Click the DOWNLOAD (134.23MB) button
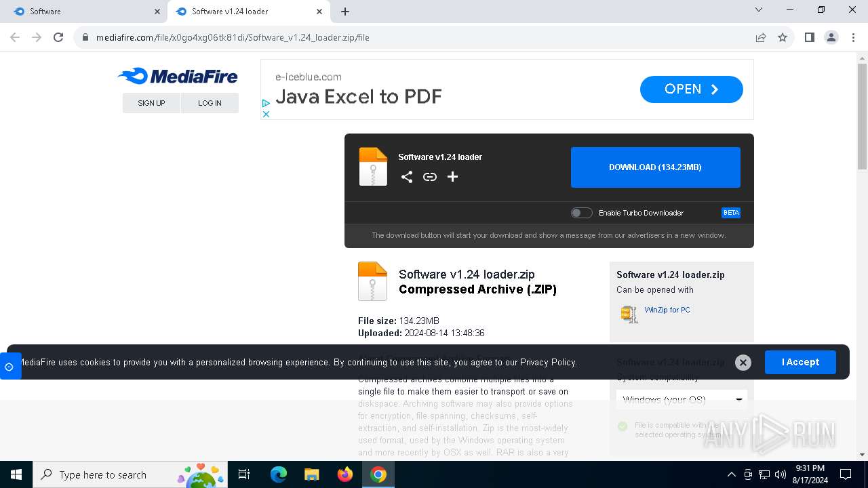Viewport: 868px width, 488px height. coord(655,167)
